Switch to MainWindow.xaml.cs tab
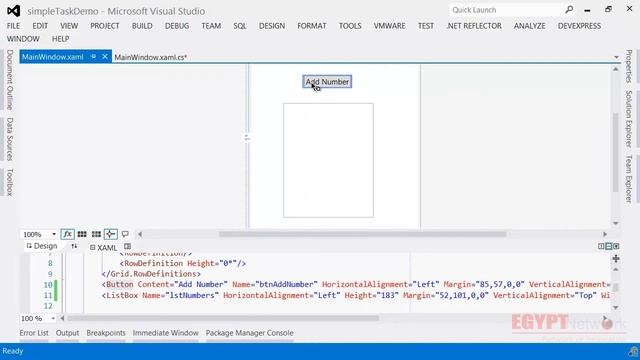Viewport: 640px width, 360px height. tap(151, 57)
